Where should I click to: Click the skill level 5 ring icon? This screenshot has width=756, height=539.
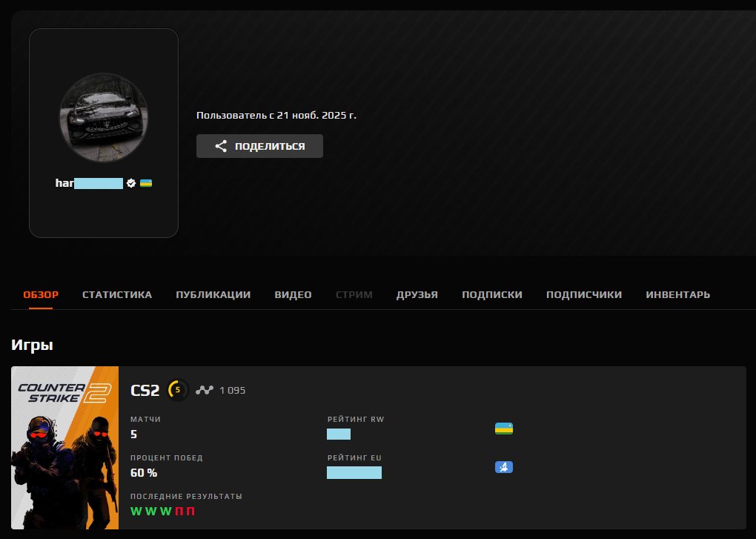coord(178,390)
